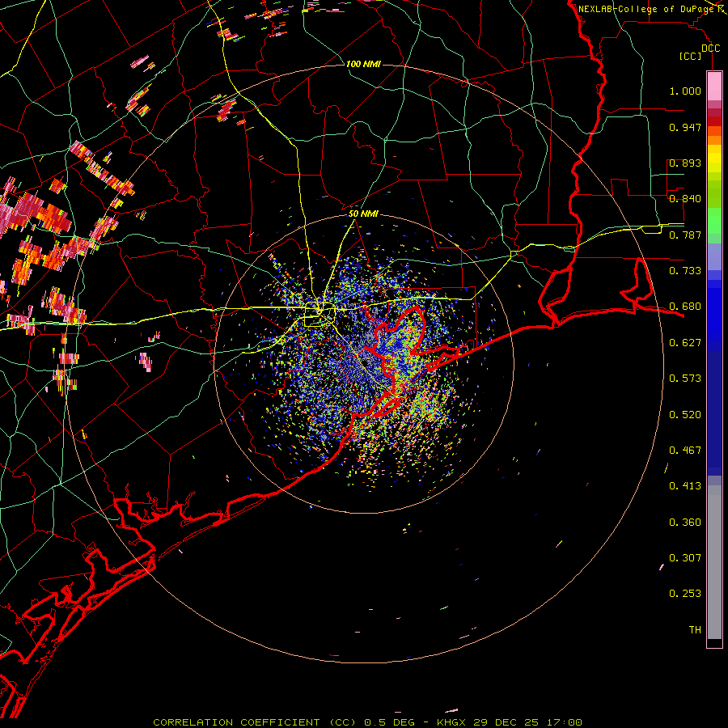Click the 100 NMI range ring label
Screen dimensions: 728x728
363,64
